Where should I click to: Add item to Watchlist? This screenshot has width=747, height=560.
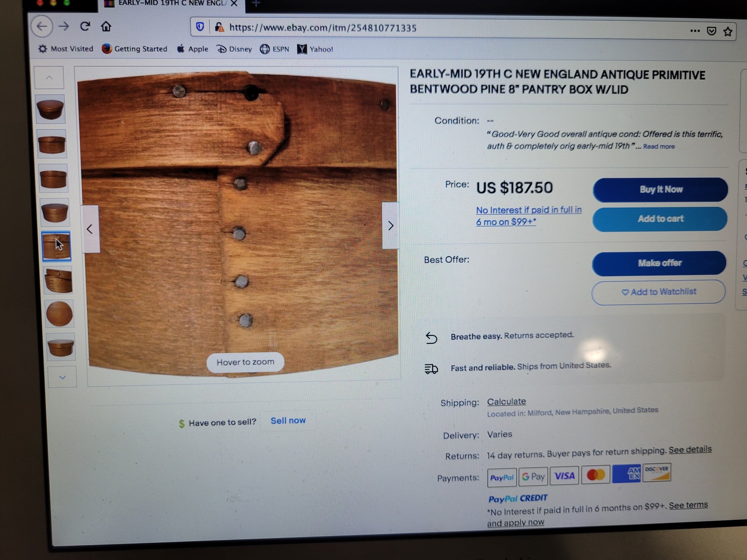tap(658, 292)
